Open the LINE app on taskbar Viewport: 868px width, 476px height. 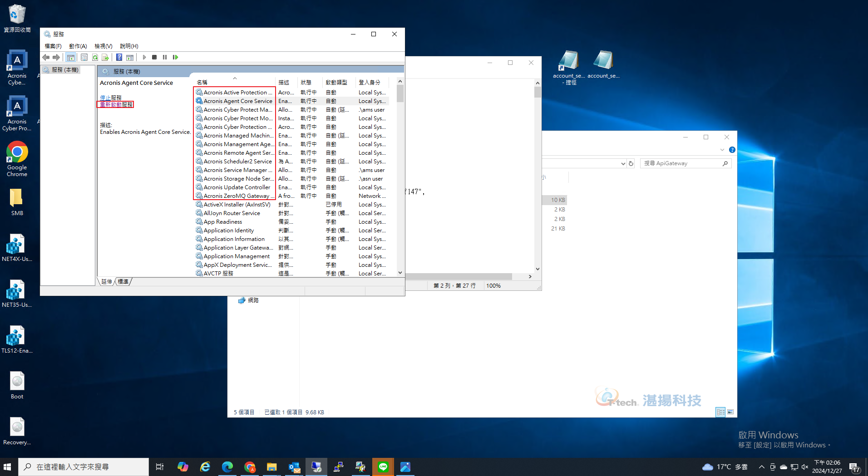coord(383,467)
